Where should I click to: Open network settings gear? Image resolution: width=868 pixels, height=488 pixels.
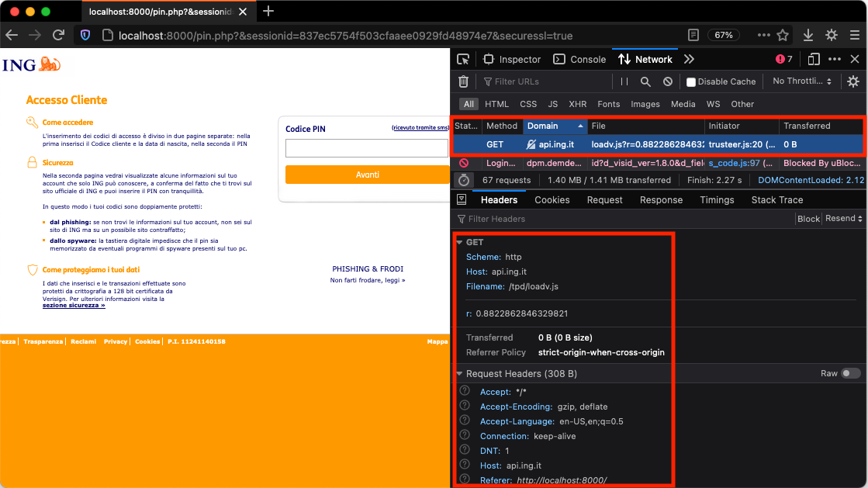(853, 81)
